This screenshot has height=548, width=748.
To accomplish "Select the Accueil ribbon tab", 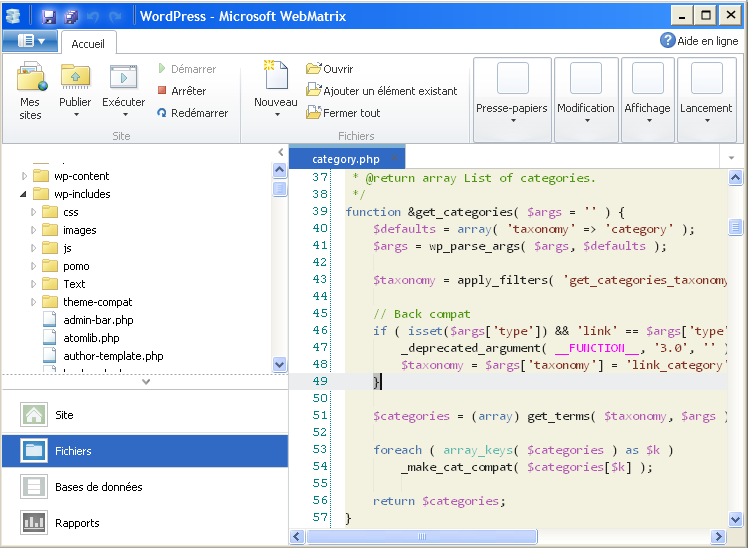I will tap(89, 44).
